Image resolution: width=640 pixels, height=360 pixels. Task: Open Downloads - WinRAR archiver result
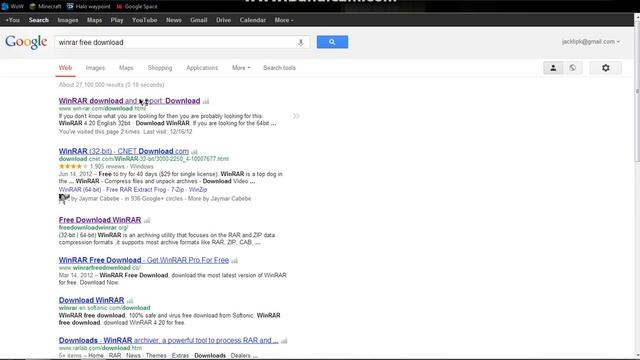click(169, 340)
